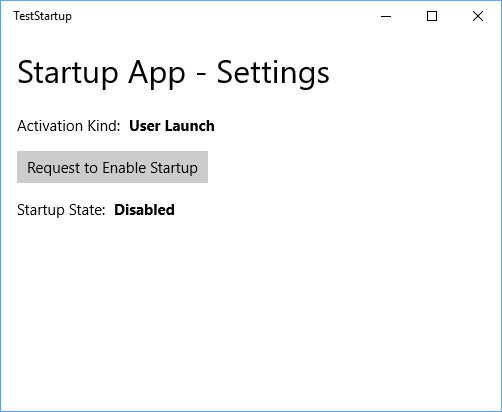
Task: Click the word App in the heading
Action: tap(157, 73)
